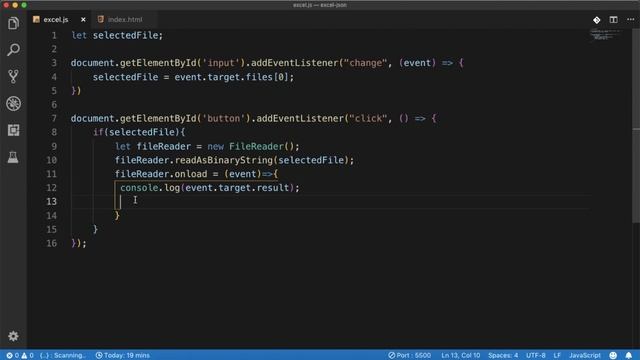Switch to the index.html tab

click(125, 20)
